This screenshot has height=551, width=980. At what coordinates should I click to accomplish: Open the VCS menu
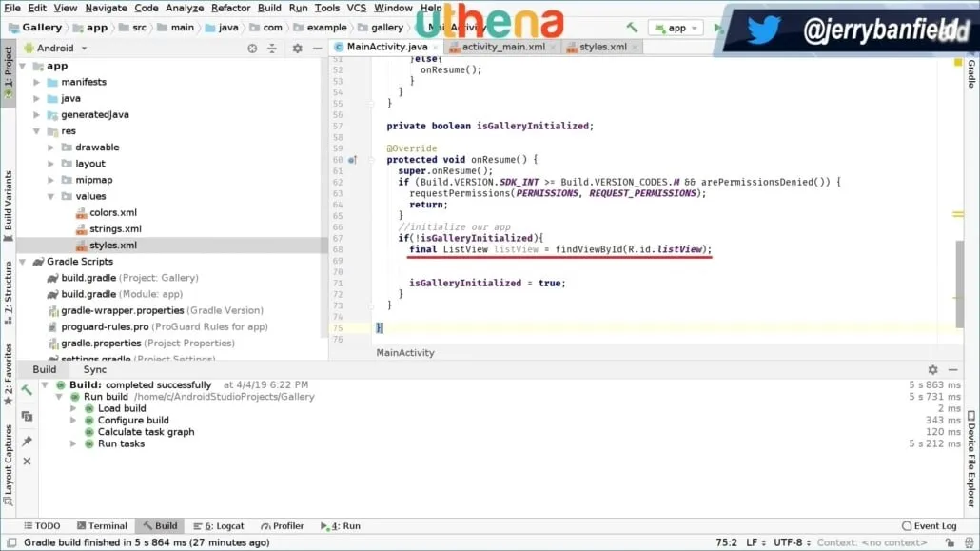pyautogui.click(x=356, y=9)
